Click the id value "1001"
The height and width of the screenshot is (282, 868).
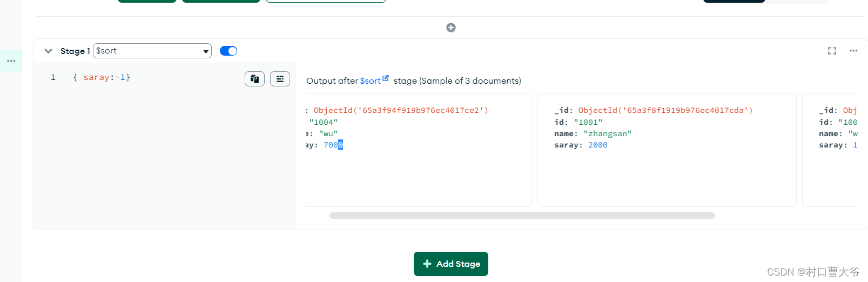[588, 122]
